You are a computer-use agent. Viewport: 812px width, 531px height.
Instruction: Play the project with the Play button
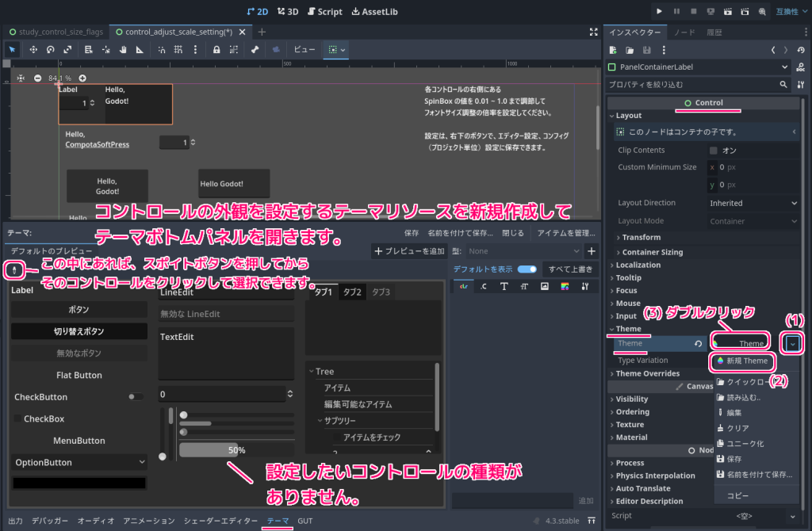pyautogui.click(x=659, y=11)
